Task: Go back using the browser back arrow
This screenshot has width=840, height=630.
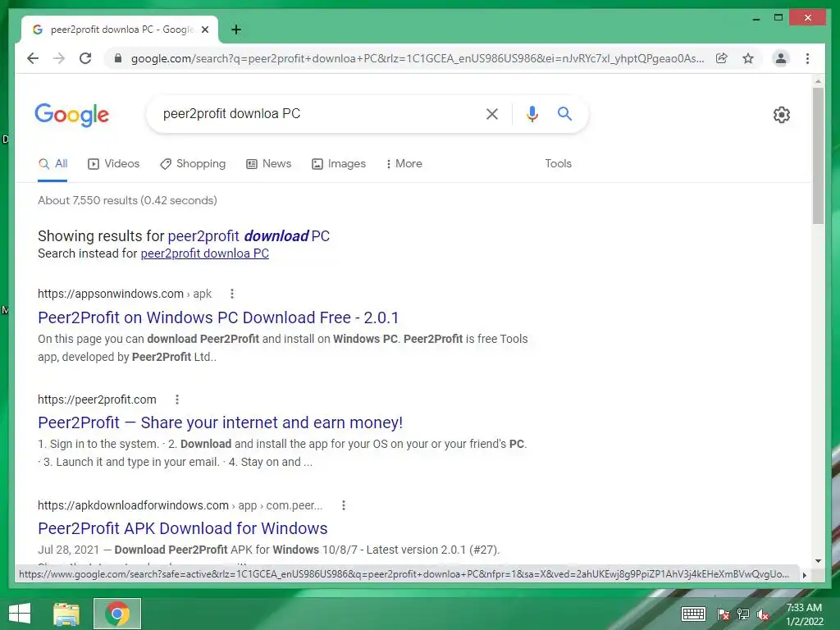Action: (x=33, y=58)
